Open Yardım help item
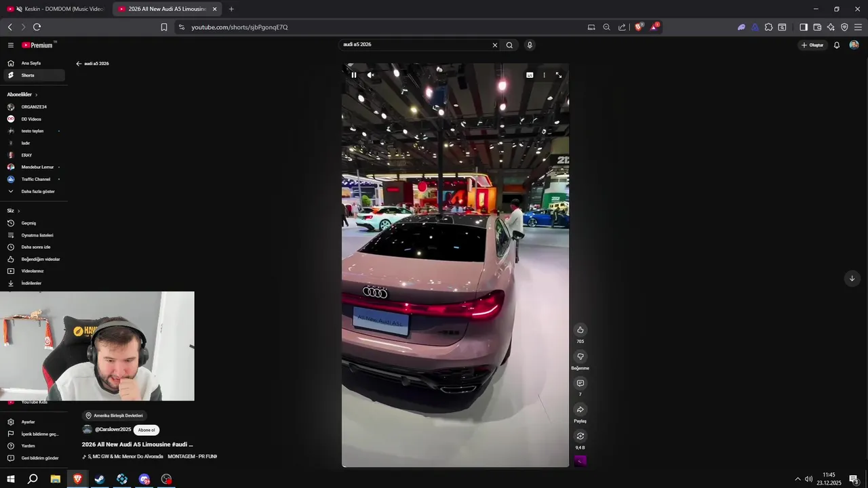Screen dimensions: 868x488 click(33, 446)
